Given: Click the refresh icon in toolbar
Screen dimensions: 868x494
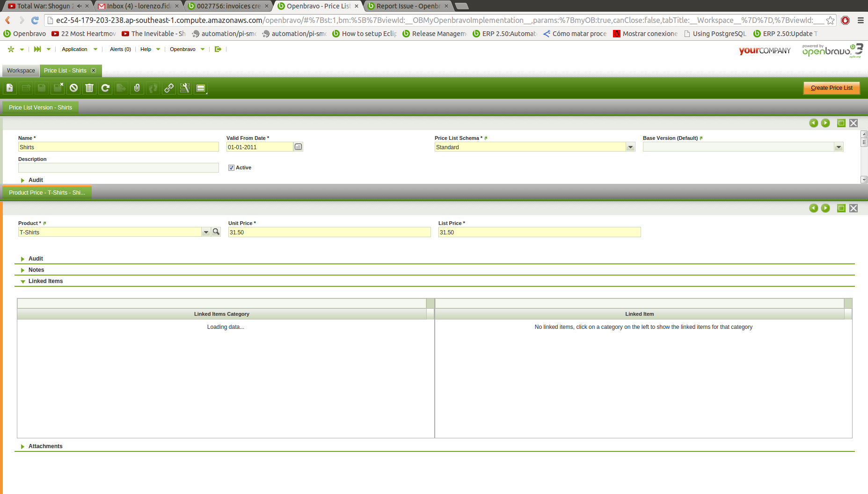Looking at the screenshot, I should point(105,88).
